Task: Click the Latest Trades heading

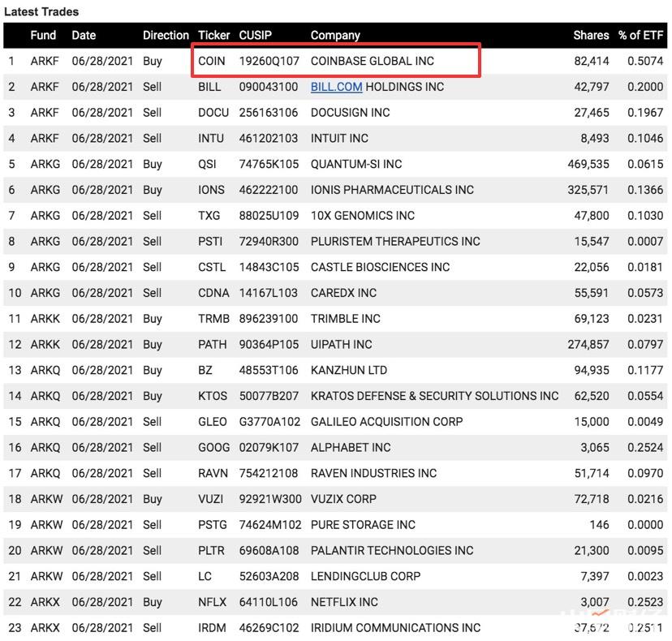Action: pyautogui.click(x=41, y=12)
